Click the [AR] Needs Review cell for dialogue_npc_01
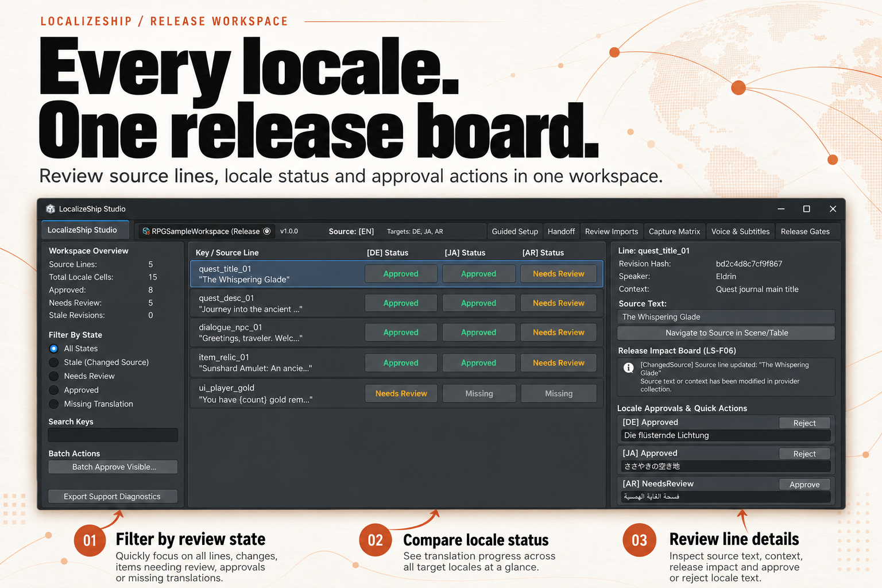 [x=558, y=332]
